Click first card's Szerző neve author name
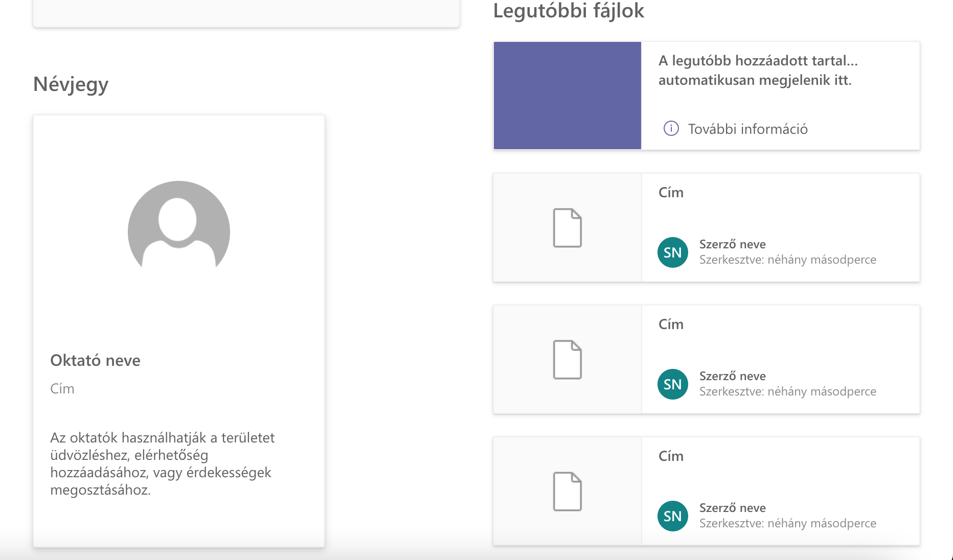The image size is (953, 560). click(732, 244)
